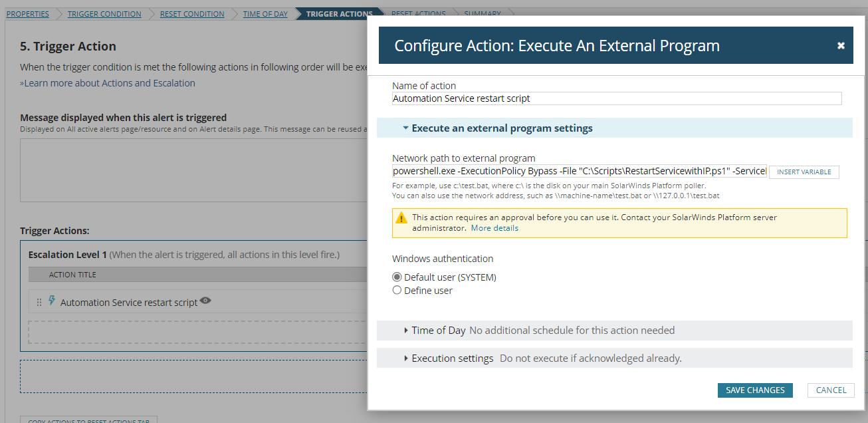Click the Save Changes button
Image resolution: width=868 pixels, height=423 pixels.
tap(755, 390)
